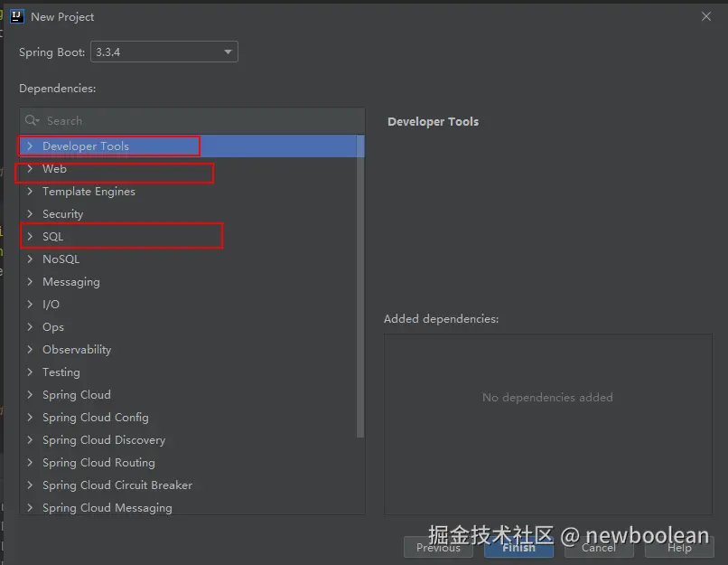Close the New Project dialog

tap(706, 16)
